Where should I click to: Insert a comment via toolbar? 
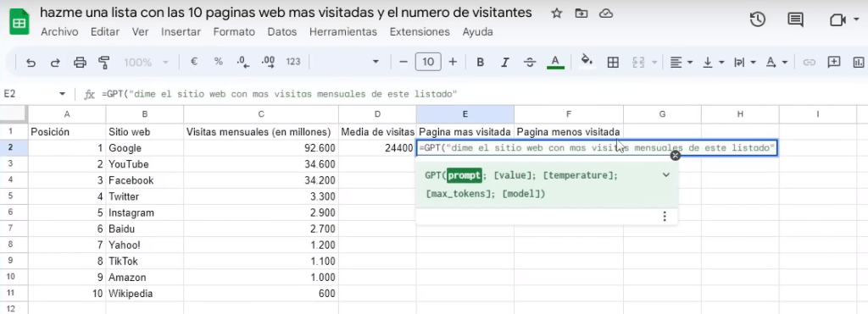pos(834,62)
